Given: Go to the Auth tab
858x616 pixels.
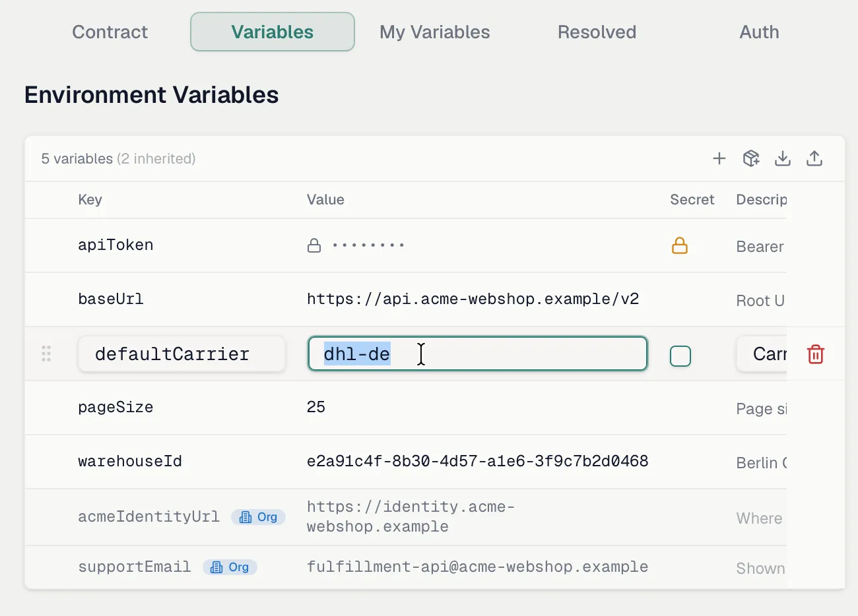Looking at the screenshot, I should coord(760,32).
